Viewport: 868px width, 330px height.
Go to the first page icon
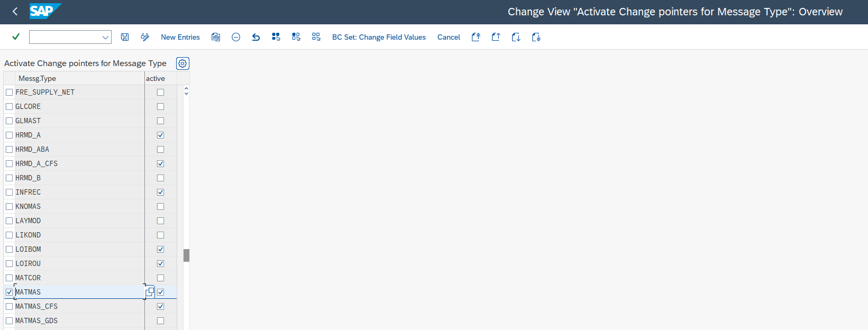tap(476, 37)
